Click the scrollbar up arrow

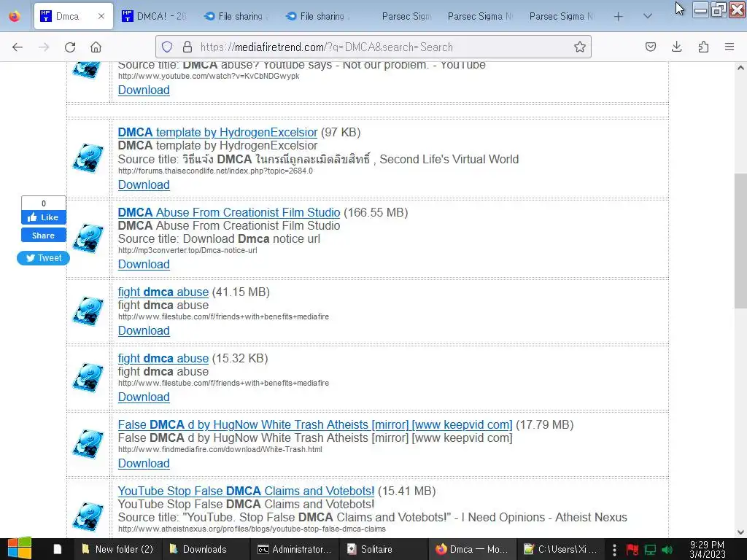point(740,68)
